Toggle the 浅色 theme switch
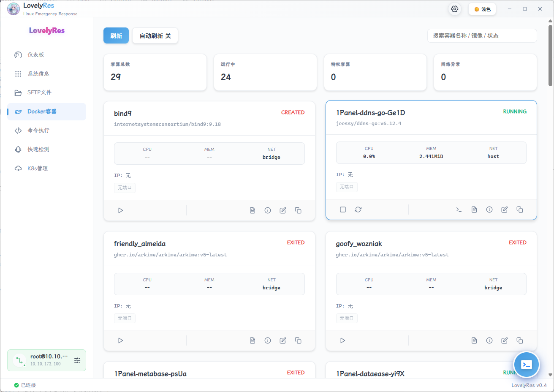 [x=482, y=9]
